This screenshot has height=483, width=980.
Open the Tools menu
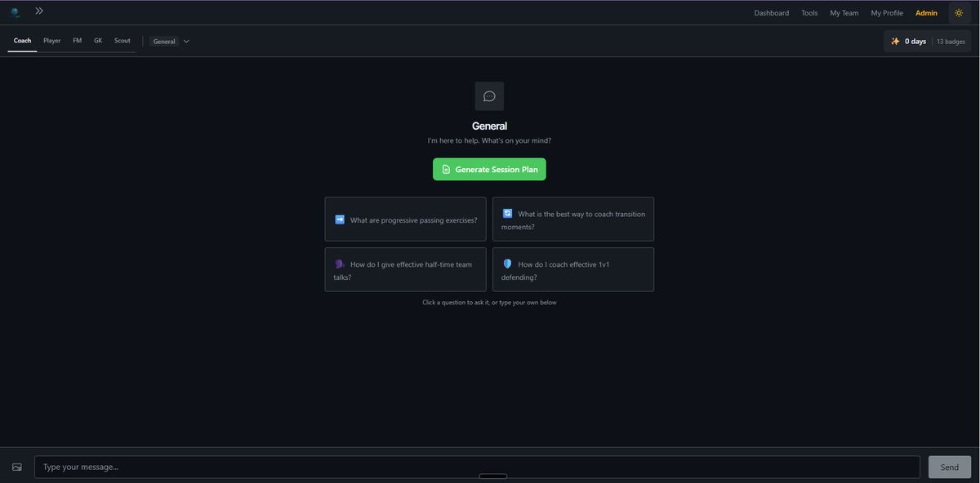[809, 13]
